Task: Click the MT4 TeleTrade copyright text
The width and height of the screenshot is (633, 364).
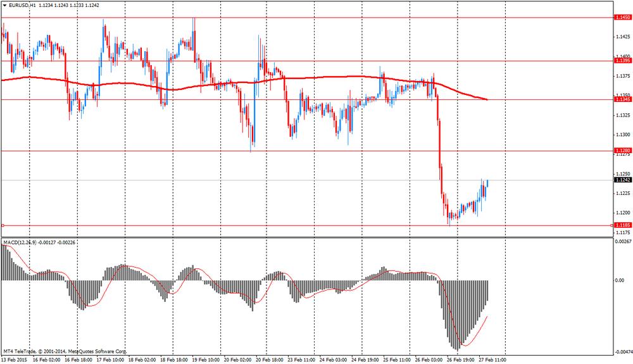Action: (65, 351)
